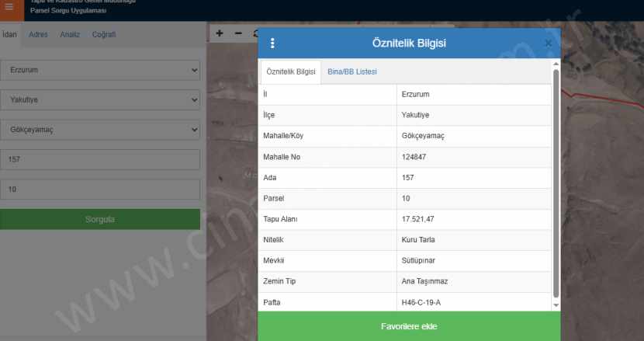Click the Parsel input field containing 10

pos(100,190)
